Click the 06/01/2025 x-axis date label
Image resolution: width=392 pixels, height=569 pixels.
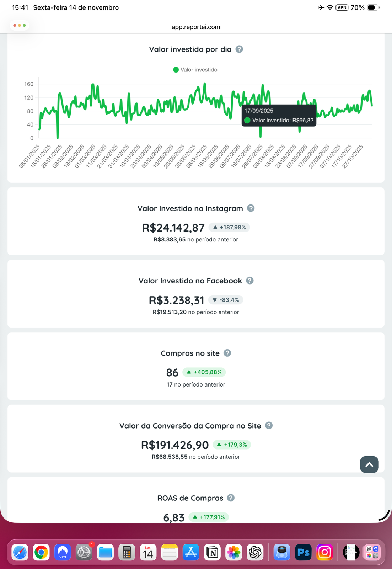coord(29,156)
